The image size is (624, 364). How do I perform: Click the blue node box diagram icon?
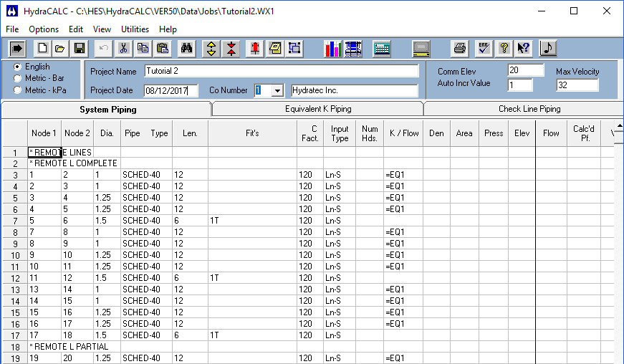point(294,49)
